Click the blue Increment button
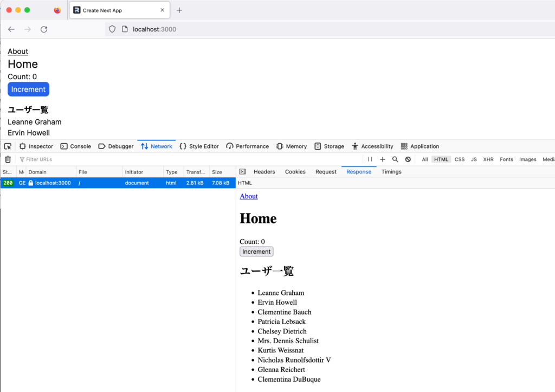This screenshot has height=392, width=555. click(28, 89)
